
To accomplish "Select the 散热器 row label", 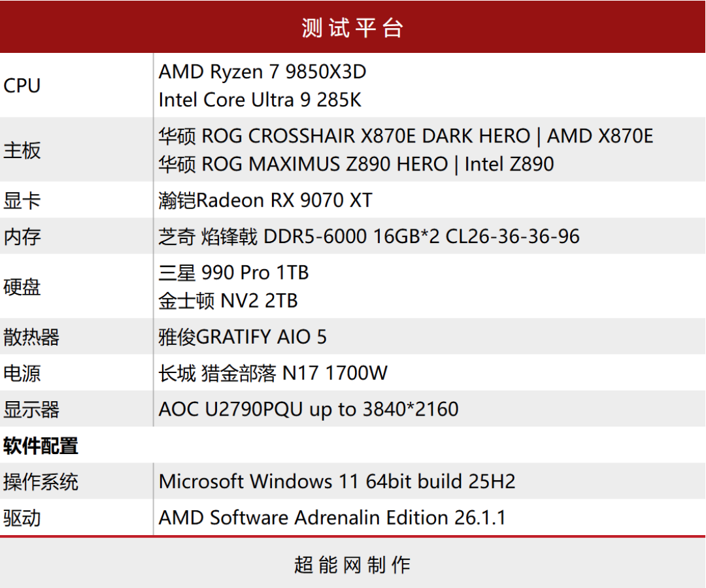I will tap(31, 337).
